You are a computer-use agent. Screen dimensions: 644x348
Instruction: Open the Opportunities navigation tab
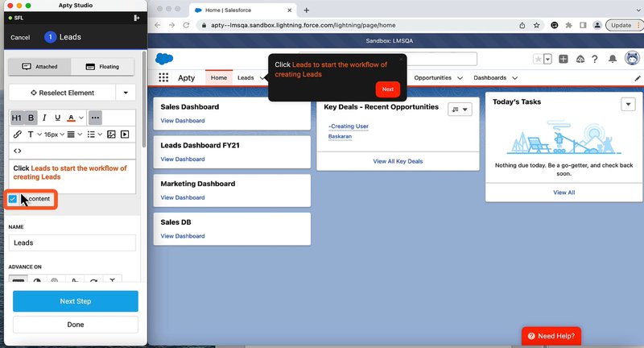pos(439,78)
